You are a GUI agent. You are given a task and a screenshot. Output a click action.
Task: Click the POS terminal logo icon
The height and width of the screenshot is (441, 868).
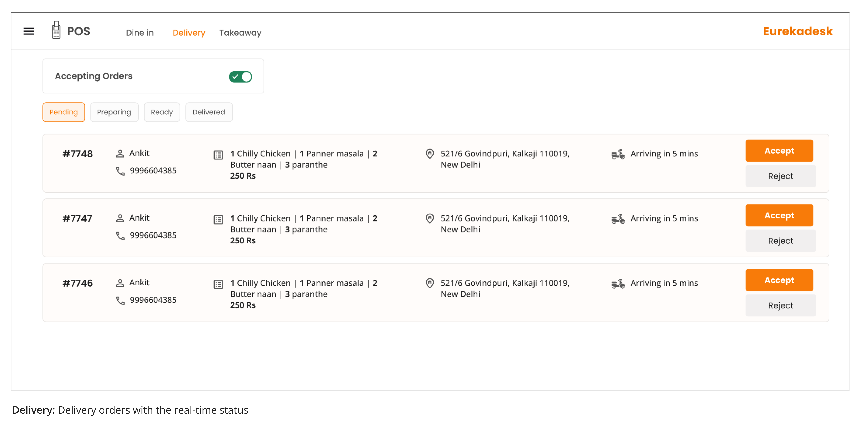pos(56,30)
